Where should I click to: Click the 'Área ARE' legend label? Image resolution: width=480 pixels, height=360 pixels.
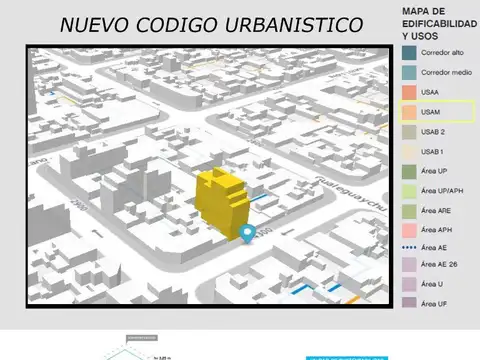[436, 210]
